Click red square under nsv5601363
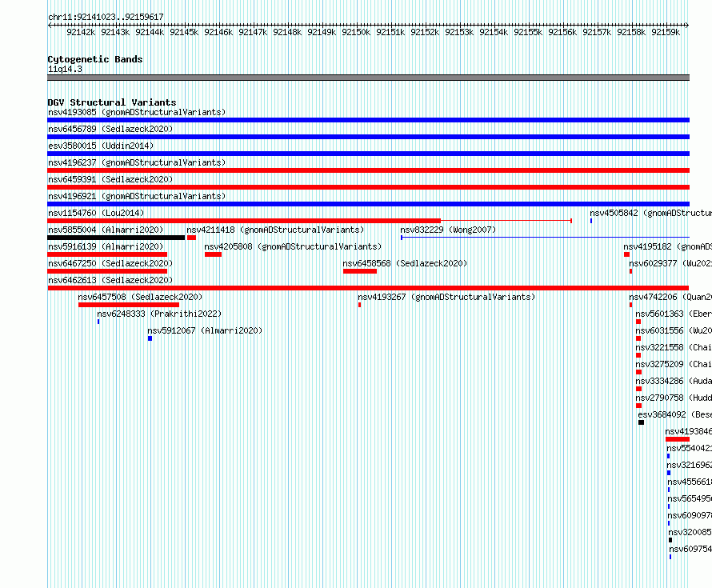712x588 pixels. (x=638, y=322)
